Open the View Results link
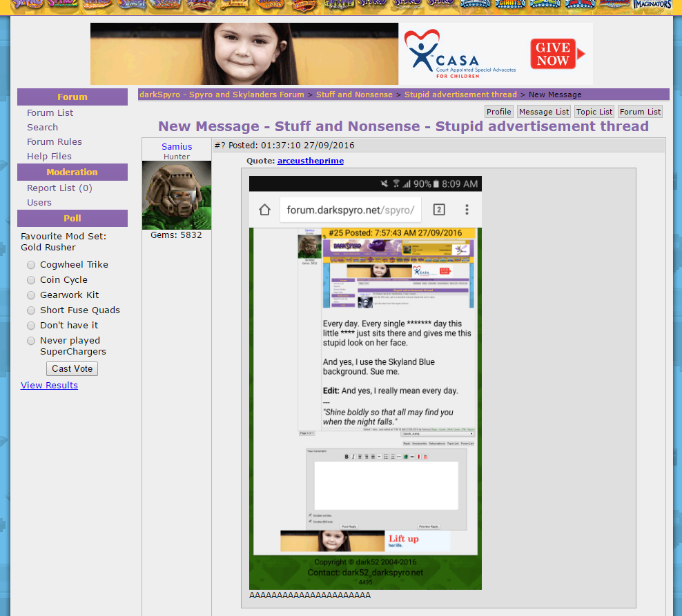The width and height of the screenshot is (682, 616). point(49,386)
